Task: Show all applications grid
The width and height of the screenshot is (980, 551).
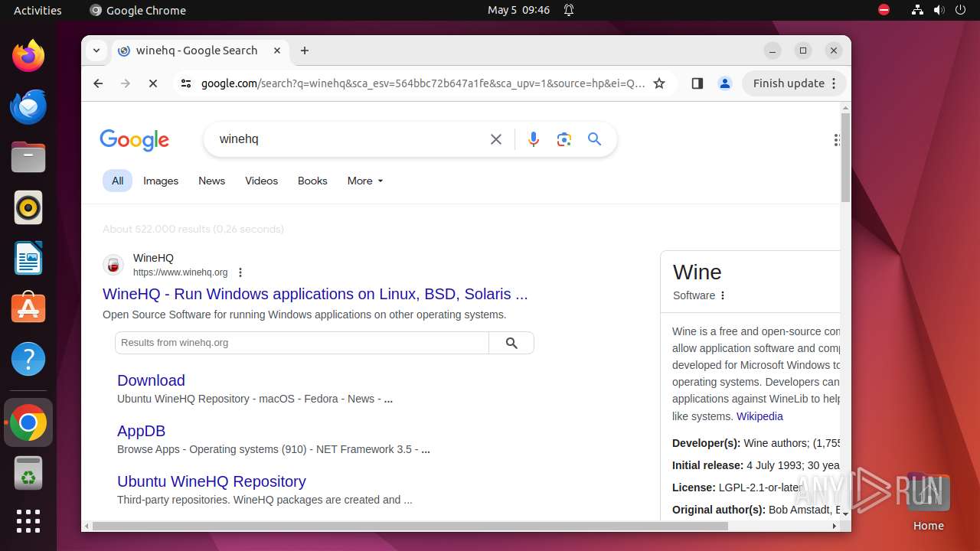Action: [28, 521]
